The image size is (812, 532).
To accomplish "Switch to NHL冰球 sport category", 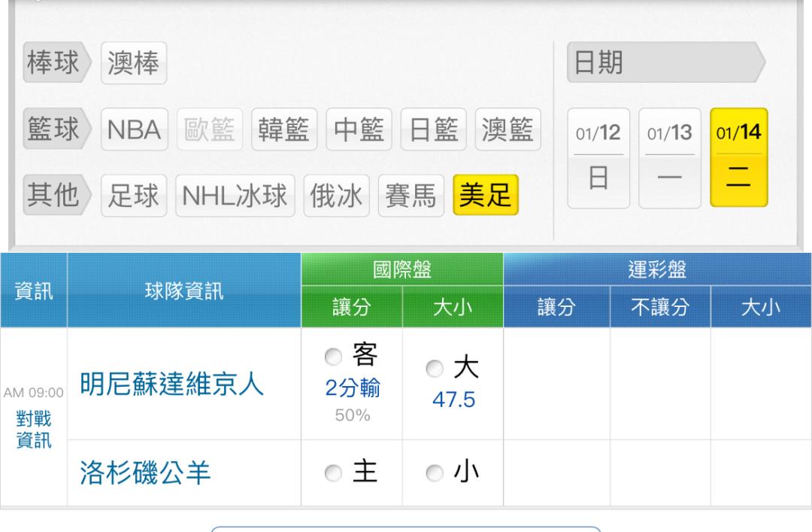I will point(235,196).
